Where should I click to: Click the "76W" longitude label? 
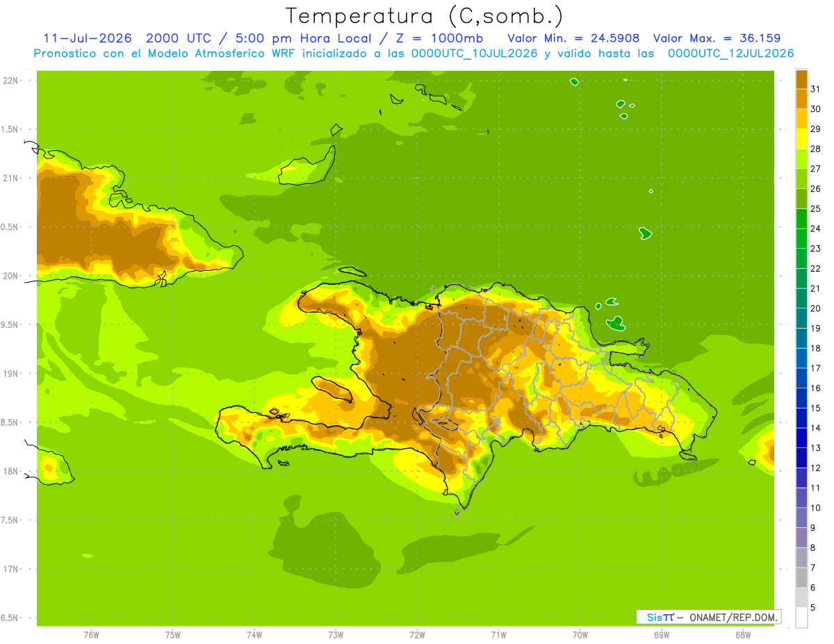[91, 634]
